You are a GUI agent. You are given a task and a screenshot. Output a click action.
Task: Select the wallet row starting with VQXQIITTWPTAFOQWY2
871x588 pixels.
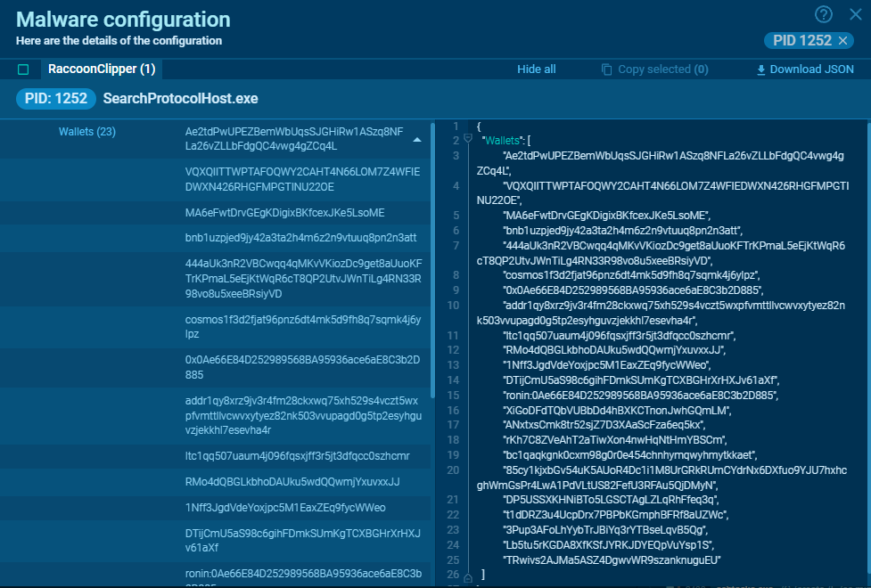click(301, 179)
